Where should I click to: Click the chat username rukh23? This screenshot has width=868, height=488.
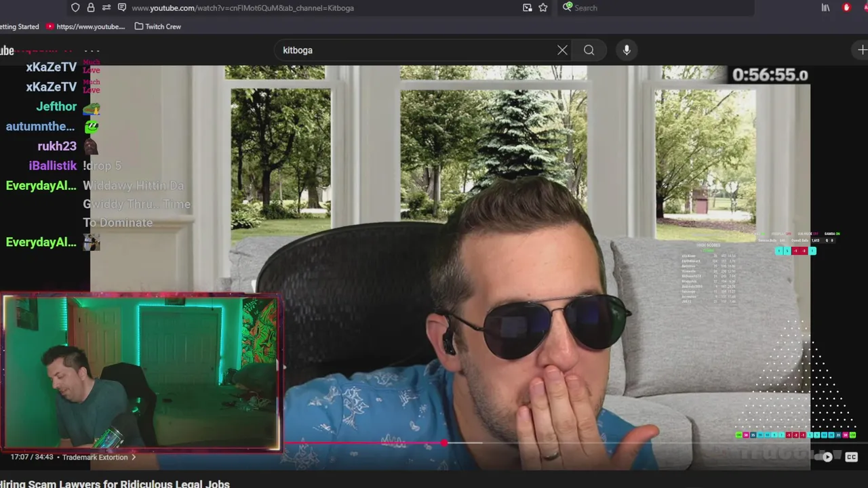(57, 146)
